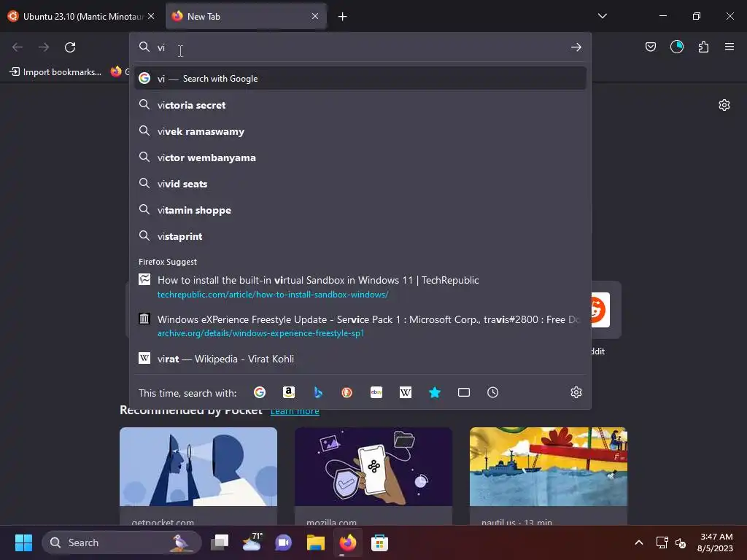
Task: Search Bookmarks with the star icon
Action: click(435, 392)
